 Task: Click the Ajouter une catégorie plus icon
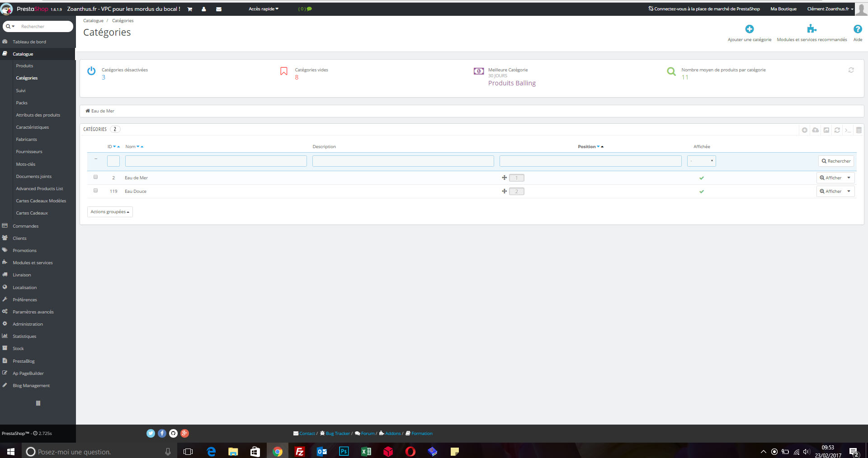(749, 29)
